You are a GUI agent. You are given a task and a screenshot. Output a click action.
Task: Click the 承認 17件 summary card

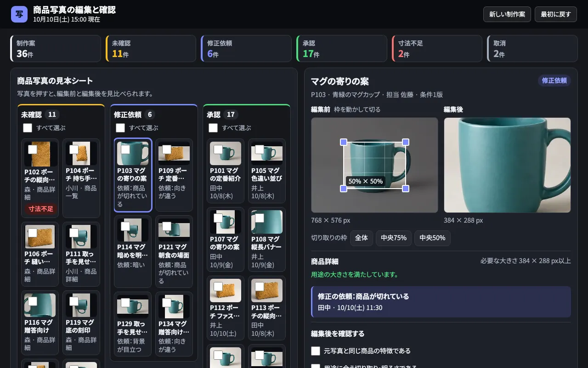pos(342,48)
